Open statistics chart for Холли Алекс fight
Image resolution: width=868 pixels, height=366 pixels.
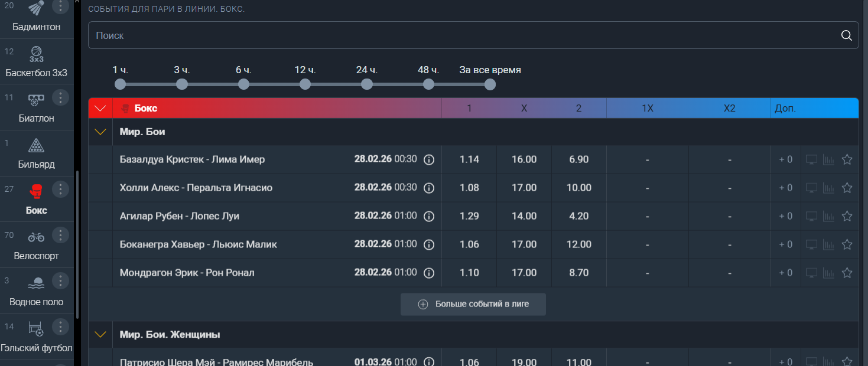(828, 188)
